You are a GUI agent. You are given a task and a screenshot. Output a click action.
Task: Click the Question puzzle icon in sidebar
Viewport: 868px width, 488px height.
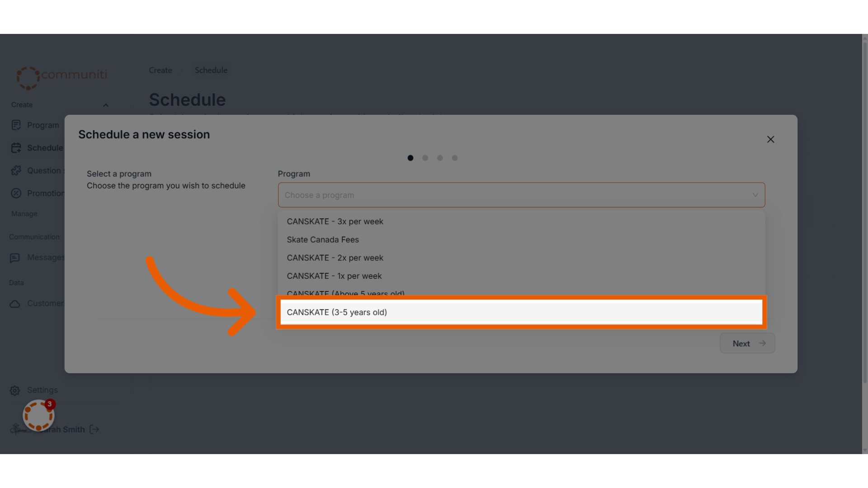point(16,170)
